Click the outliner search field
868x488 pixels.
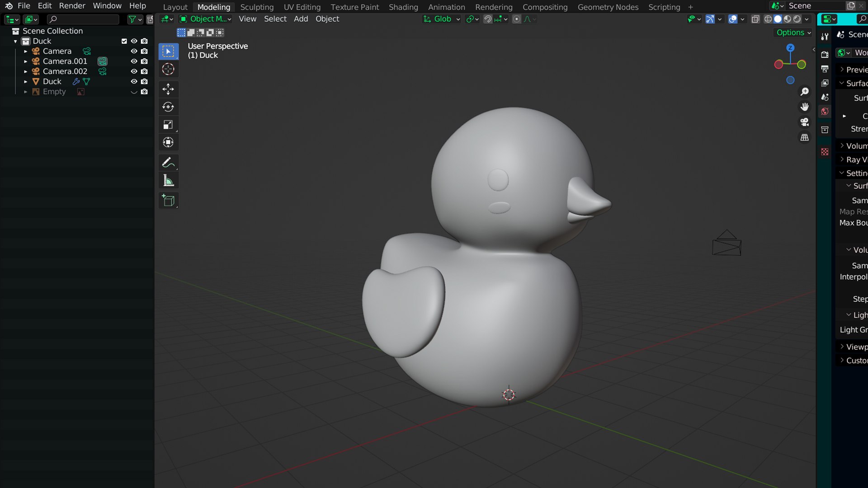[x=83, y=19]
